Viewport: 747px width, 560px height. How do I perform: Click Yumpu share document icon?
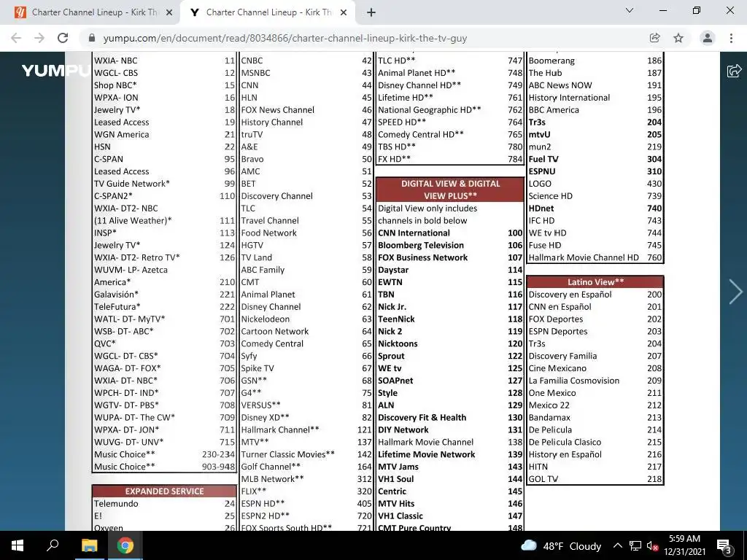coord(734,71)
